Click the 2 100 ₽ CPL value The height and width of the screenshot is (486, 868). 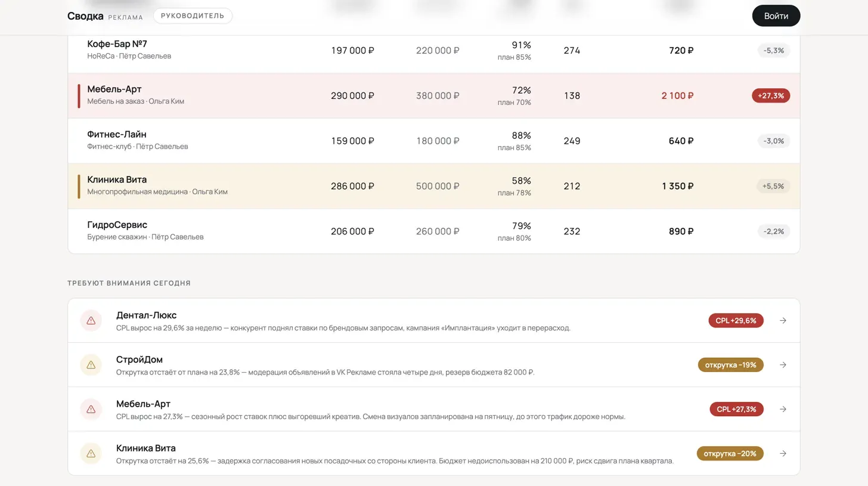(677, 95)
